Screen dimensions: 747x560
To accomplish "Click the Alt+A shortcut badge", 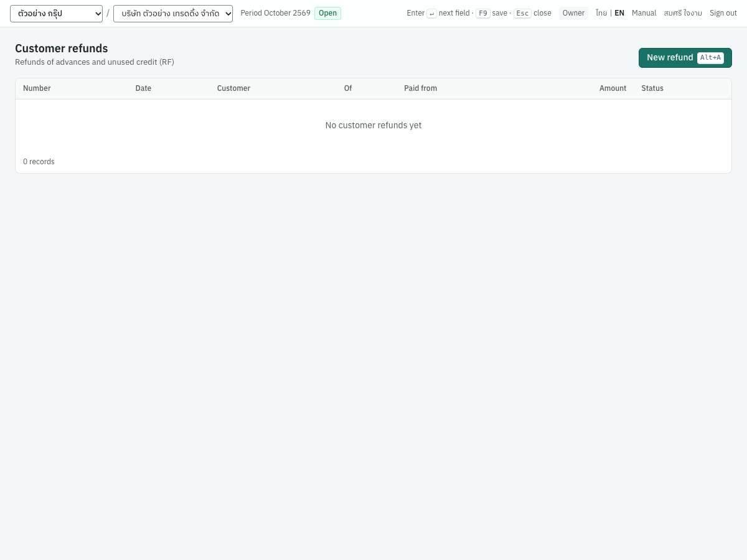I will (710, 58).
